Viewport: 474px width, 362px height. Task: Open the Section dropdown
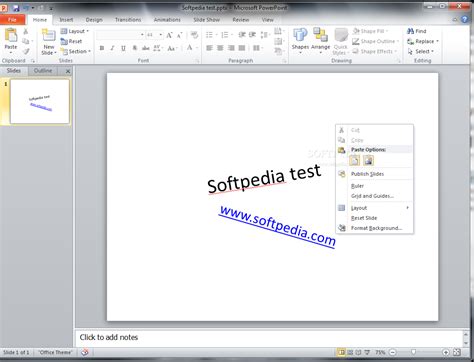click(x=76, y=51)
